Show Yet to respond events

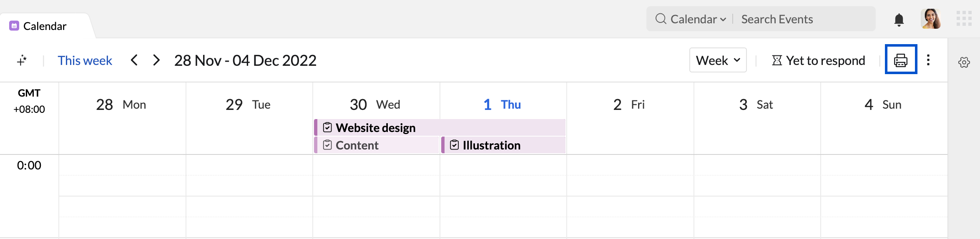(x=818, y=60)
